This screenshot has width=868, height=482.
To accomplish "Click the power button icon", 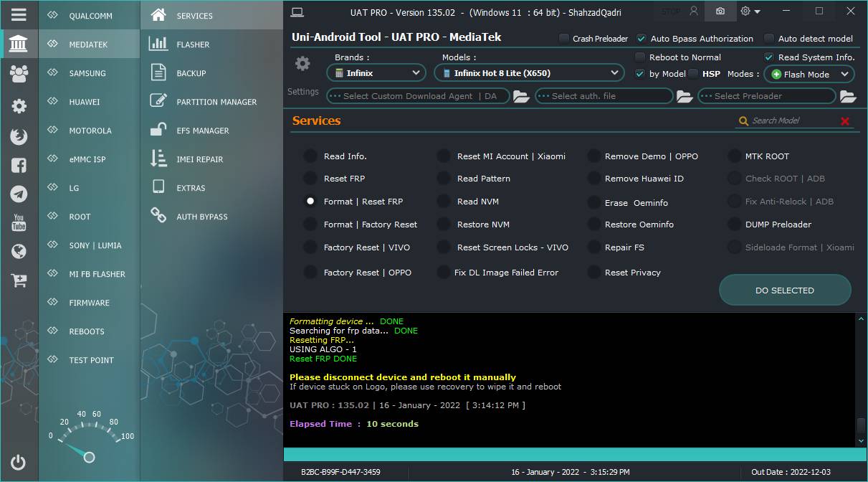I will click(19, 463).
